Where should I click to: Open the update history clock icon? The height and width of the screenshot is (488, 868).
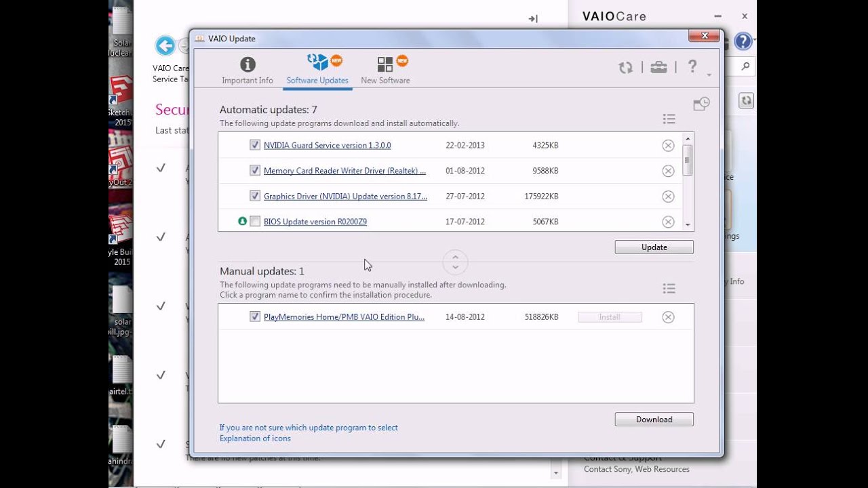click(701, 104)
